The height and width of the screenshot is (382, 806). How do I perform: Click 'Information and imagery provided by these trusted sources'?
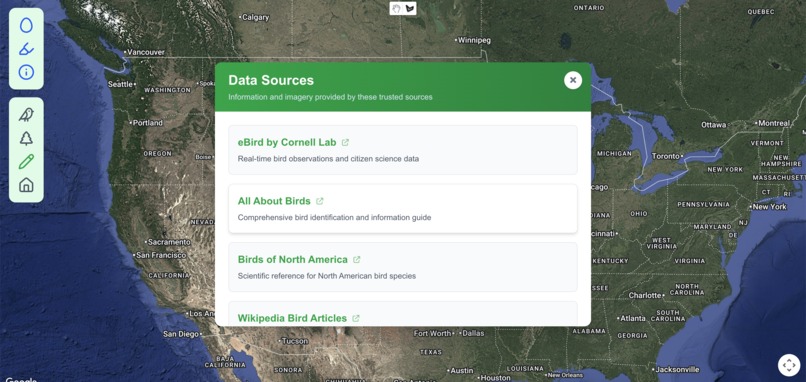click(x=330, y=97)
